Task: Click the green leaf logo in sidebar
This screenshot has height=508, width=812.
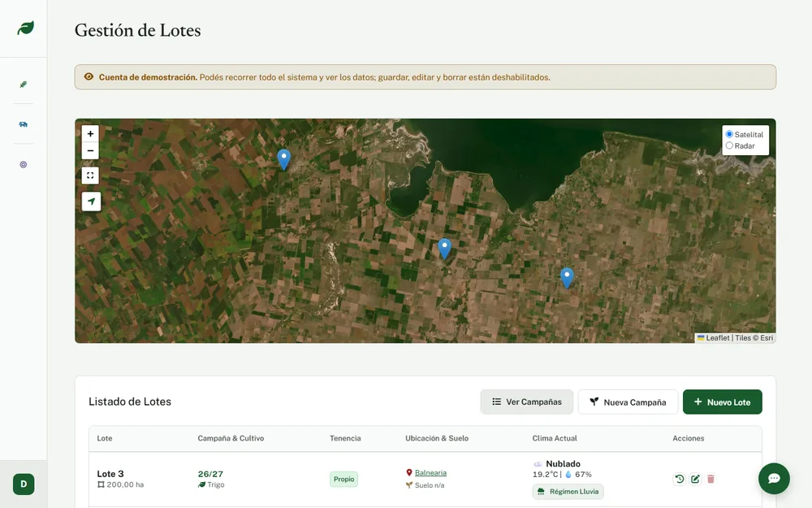Action: coord(25,28)
